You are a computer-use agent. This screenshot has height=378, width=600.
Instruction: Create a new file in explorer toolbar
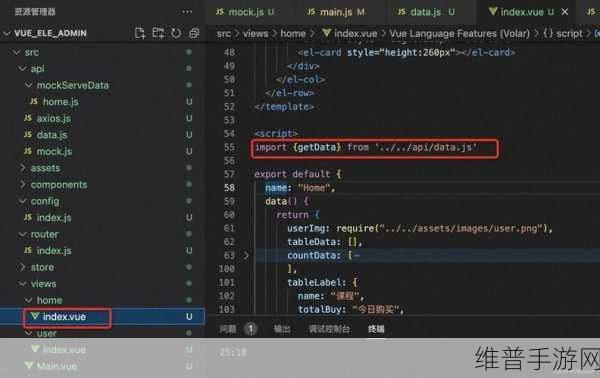coord(140,33)
